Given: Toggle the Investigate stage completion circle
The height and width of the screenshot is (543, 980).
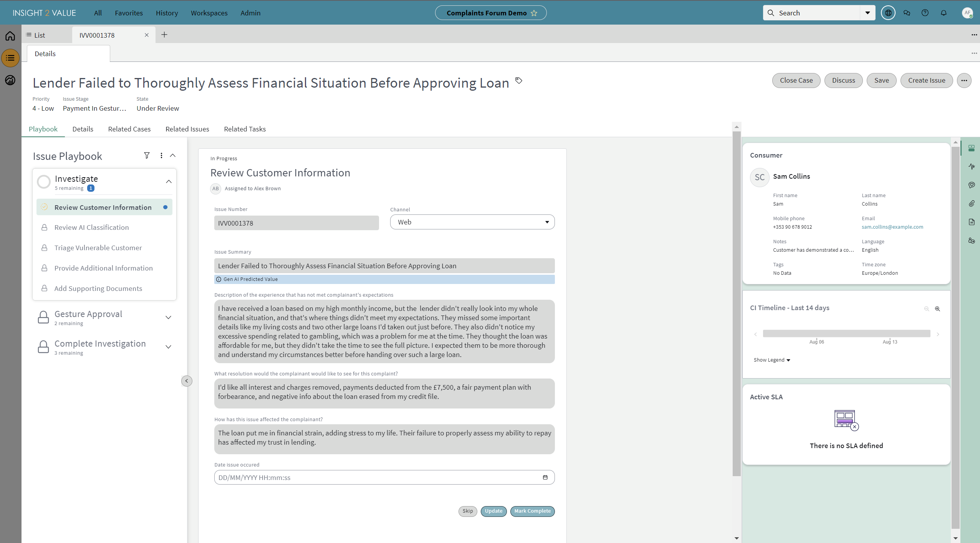Looking at the screenshot, I should pyautogui.click(x=44, y=182).
